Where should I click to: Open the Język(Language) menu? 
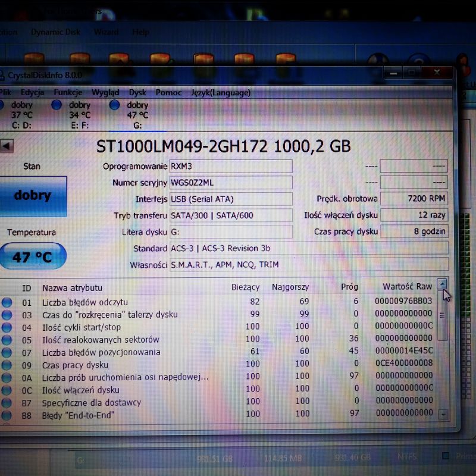tap(221, 93)
